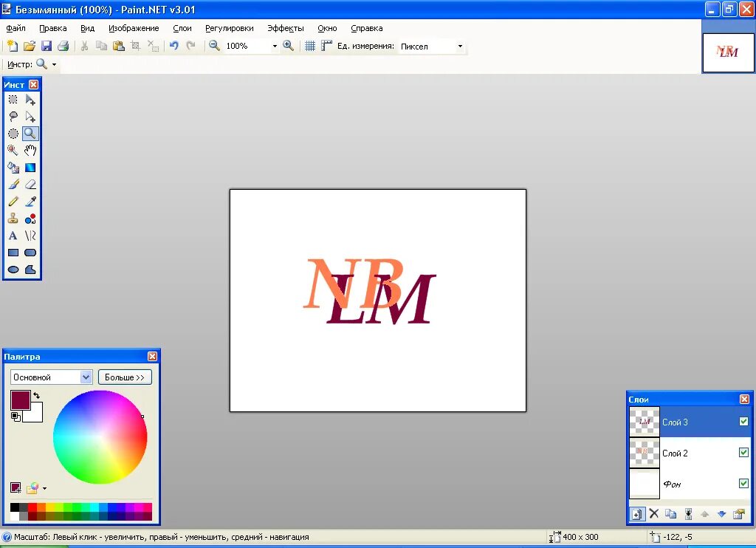Image resolution: width=756 pixels, height=548 pixels.
Task: Select the Gradient tool
Action: pos(30,168)
